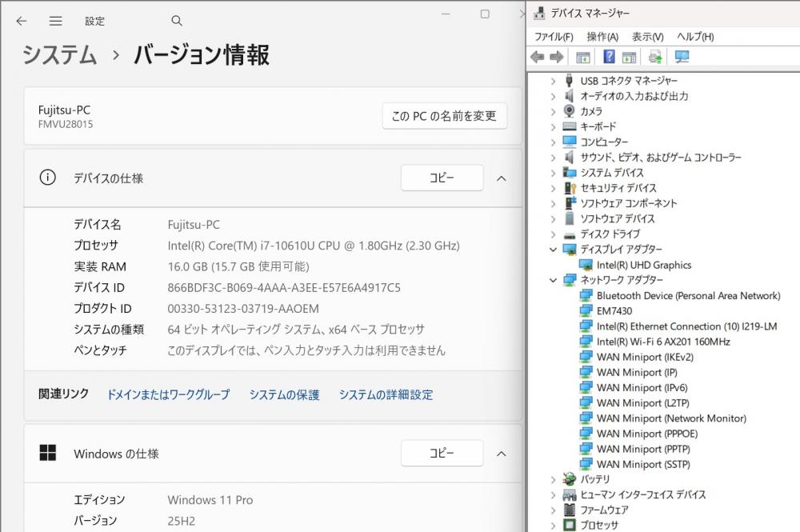The width and height of the screenshot is (800, 532).
Task: Open the Settings hamburger navigation menu
Action: (55, 21)
